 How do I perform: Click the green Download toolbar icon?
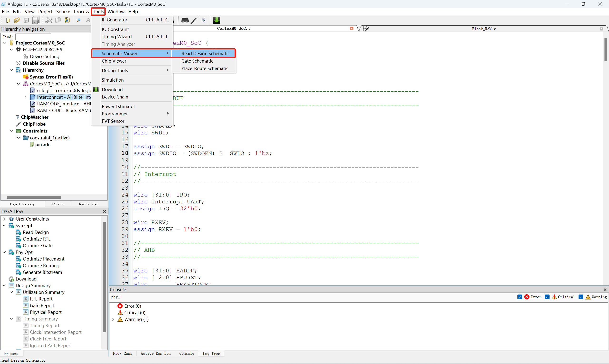click(216, 20)
